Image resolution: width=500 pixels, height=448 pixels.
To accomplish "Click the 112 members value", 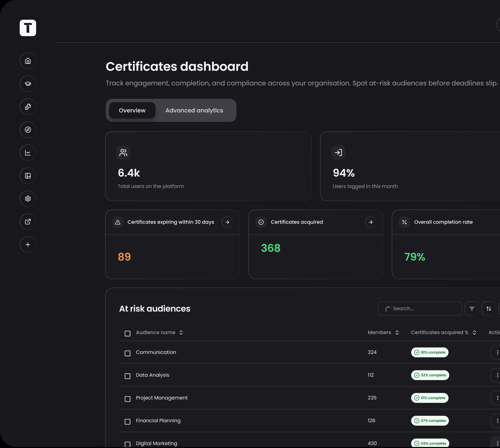I will (371, 375).
